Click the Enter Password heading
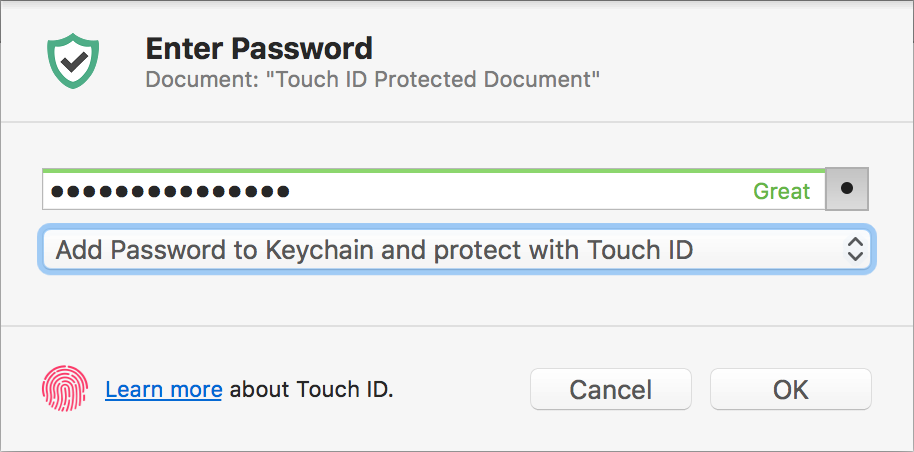The height and width of the screenshot is (452, 914). click(x=259, y=48)
